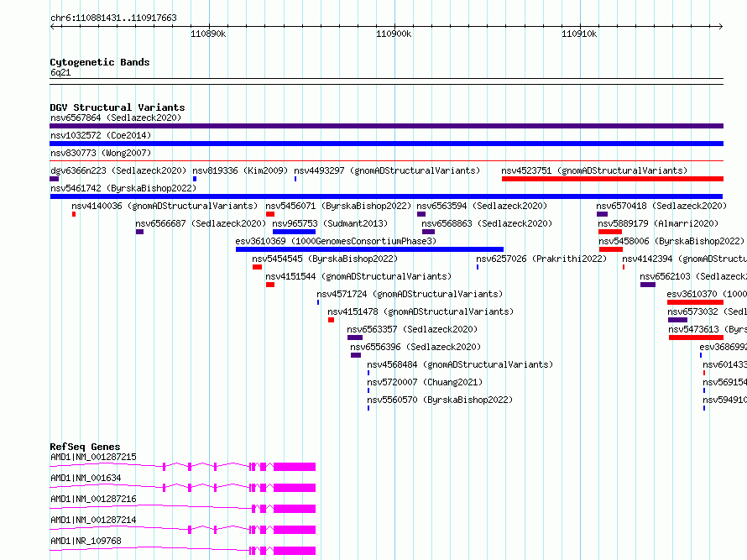Click nsv5454545 (ByrskaBishop2022) label
This screenshot has height=560, width=747.
click(x=325, y=259)
